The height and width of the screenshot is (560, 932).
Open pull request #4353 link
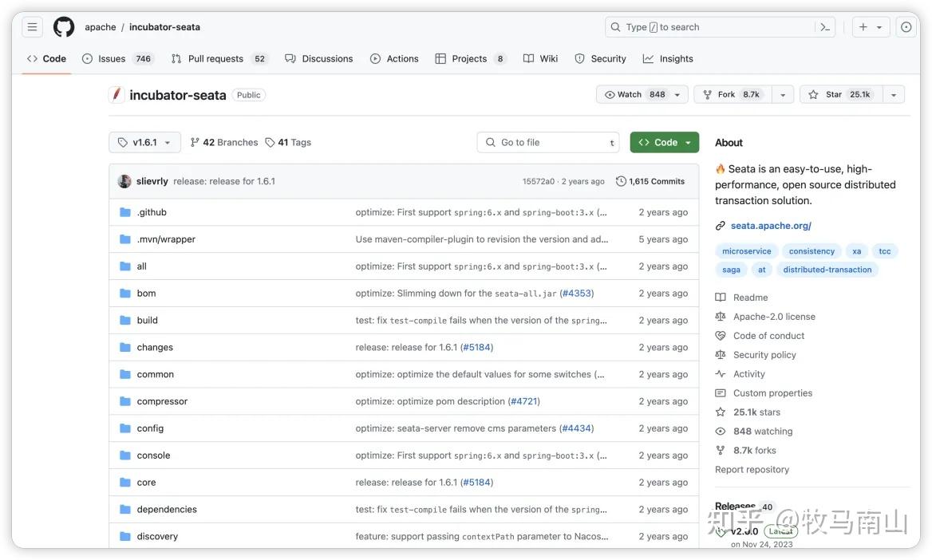coord(577,293)
